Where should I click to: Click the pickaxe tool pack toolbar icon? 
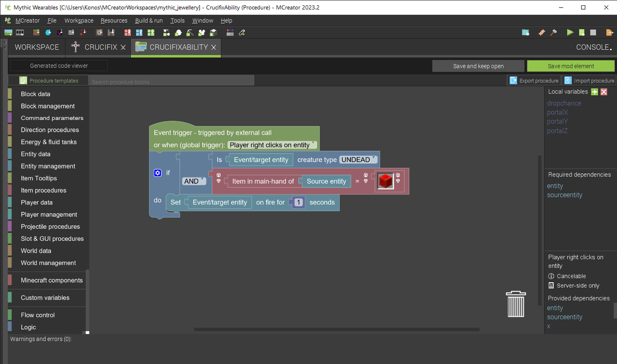(190, 32)
